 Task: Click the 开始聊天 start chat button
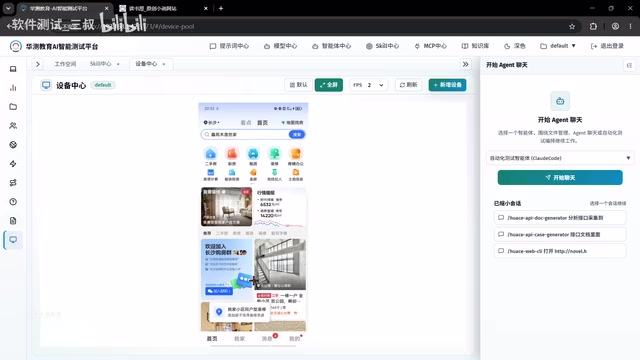coord(560,178)
